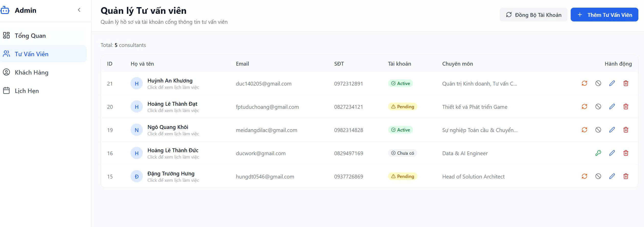Disable account of Ngô Quang Khôi
Screen dimensions: 644x227
pyautogui.click(x=598, y=130)
